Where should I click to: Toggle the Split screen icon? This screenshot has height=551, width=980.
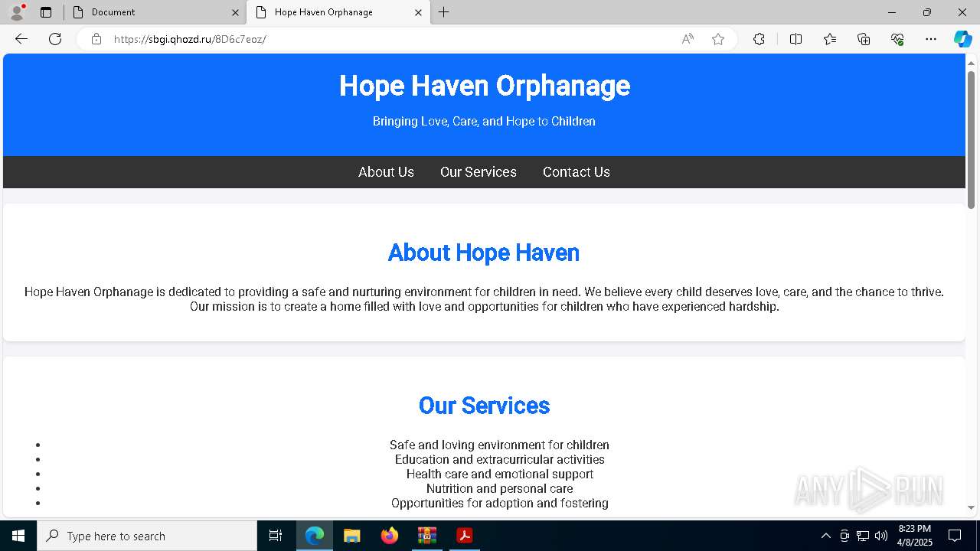pyautogui.click(x=795, y=39)
